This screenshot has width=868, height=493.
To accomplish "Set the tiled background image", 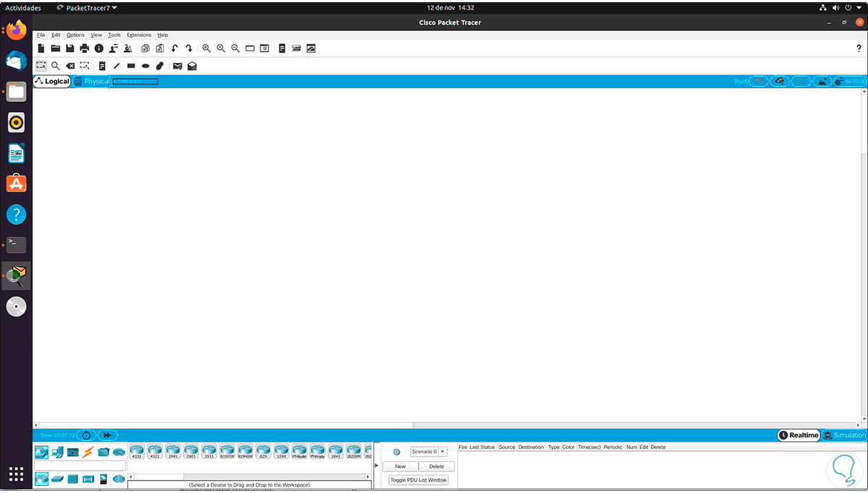I will [x=822, y=81].
